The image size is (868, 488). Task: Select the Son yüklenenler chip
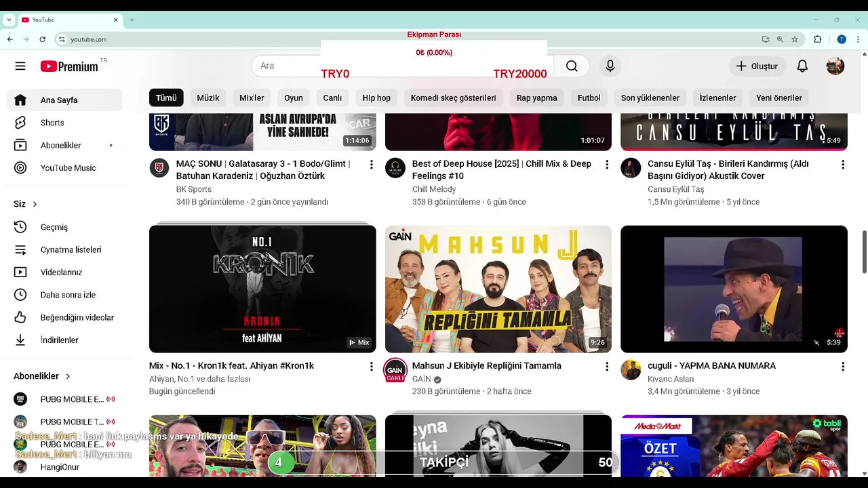tap(650, 98)
